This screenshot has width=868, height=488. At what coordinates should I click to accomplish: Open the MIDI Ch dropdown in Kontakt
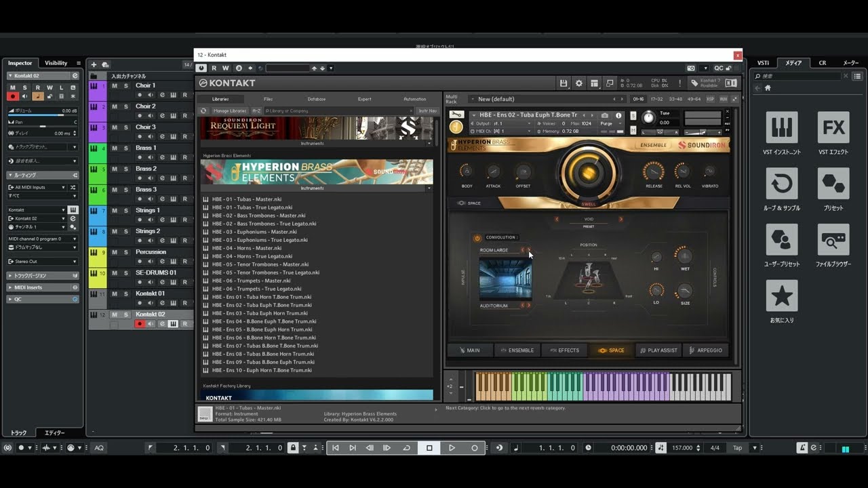pos(502,131)
